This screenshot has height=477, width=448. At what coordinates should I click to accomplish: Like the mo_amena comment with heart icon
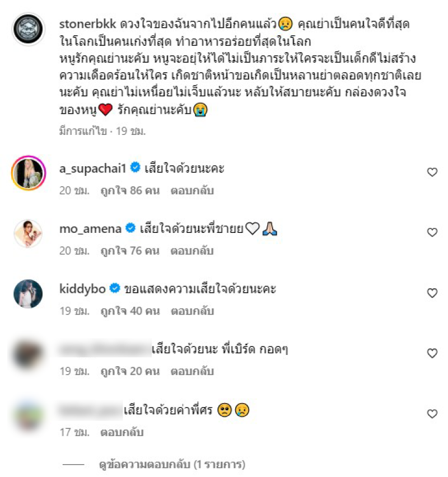pyautogui.click(x=432, y=232)
